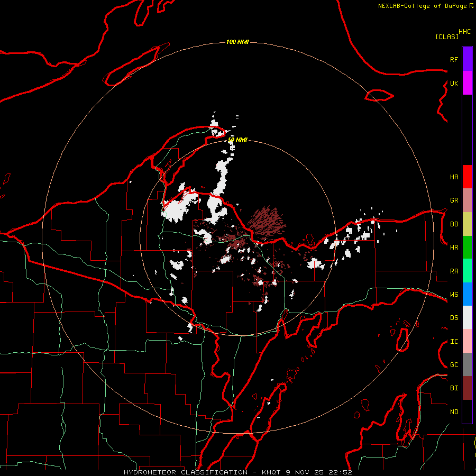Image resolution: width=476 pixels, height=476 pixels.
Task: Click the HA legend label text
Action: tap(454, 177)
